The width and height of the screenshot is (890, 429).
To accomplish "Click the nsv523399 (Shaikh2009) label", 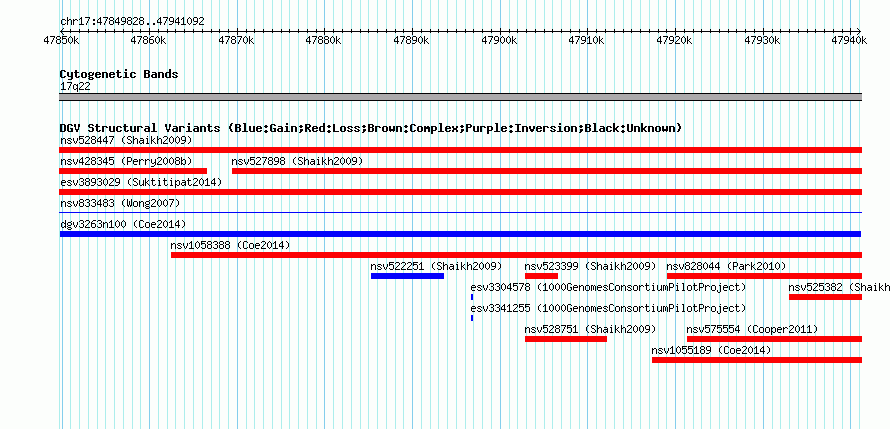I will click(590, 266).
